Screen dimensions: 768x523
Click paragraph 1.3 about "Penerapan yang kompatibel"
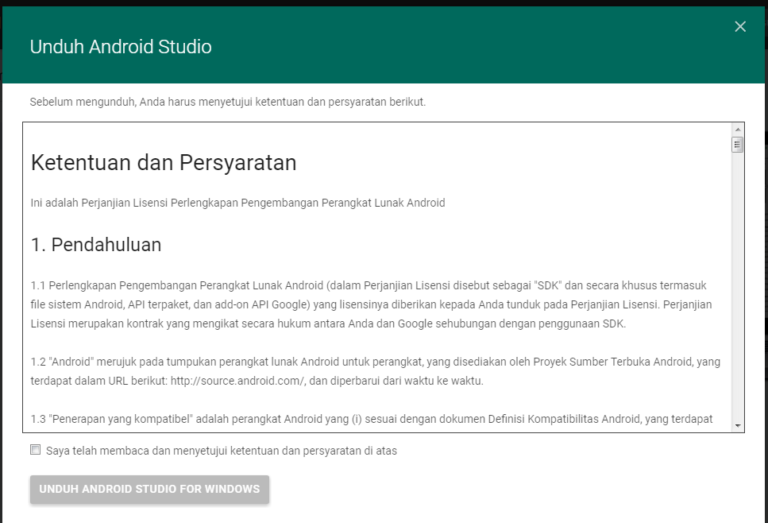click(x=371, y=419)
